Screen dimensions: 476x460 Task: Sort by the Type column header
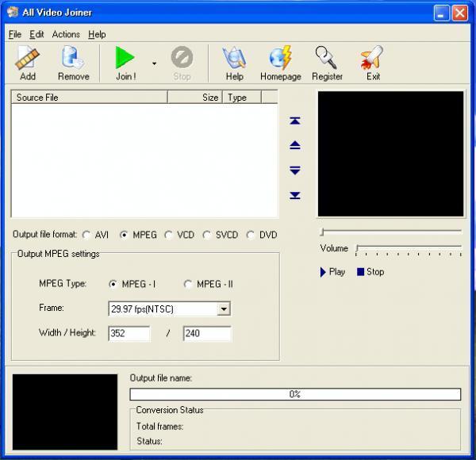pyautogui.click(x=242, y=98)
